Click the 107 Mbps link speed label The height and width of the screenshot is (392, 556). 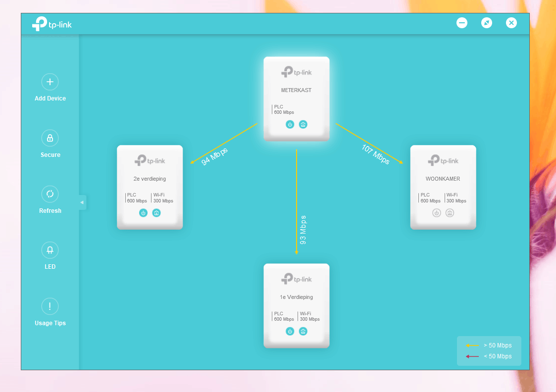point(376,154)
